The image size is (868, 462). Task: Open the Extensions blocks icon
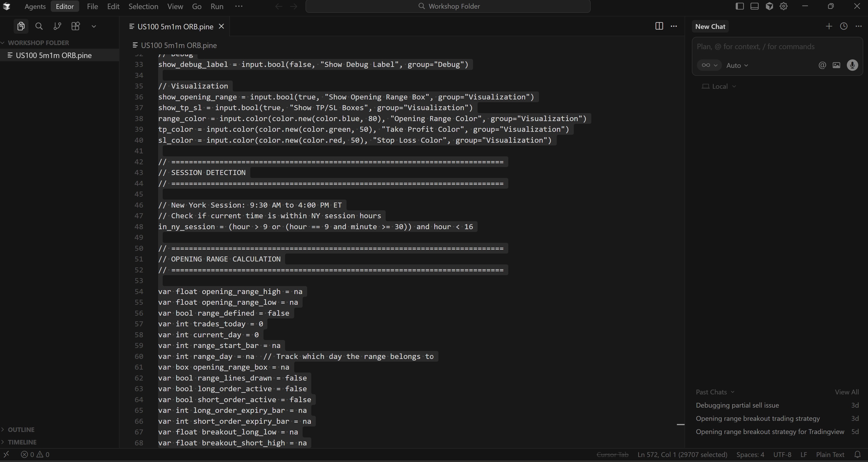pyautogui.click(x=76, y=26)
